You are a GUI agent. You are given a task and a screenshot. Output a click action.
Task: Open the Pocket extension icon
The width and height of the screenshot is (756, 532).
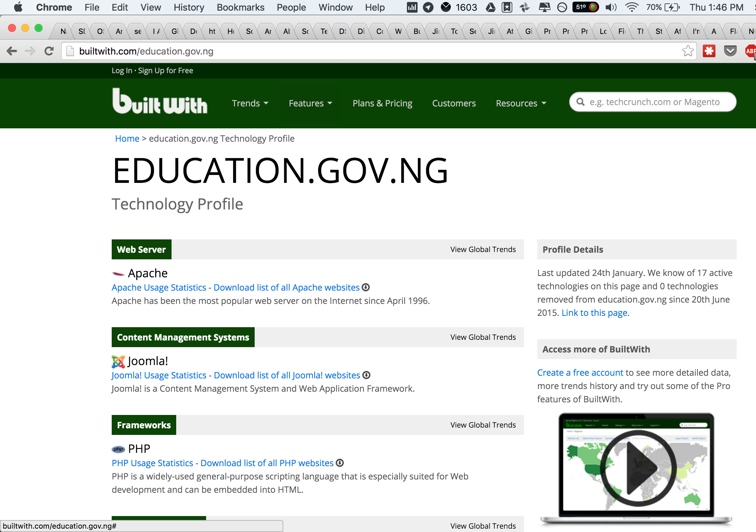(x=730, y=51)
